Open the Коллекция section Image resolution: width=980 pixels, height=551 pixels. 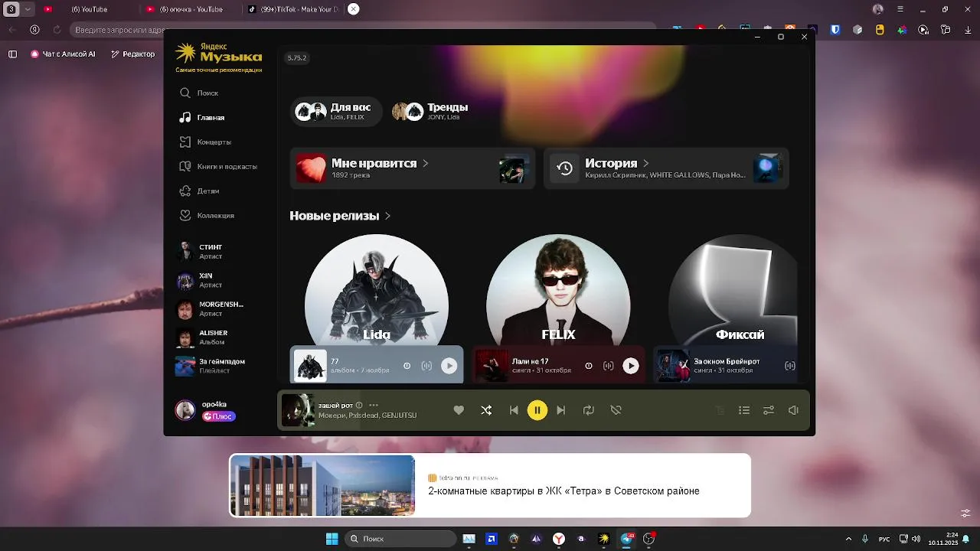207,215
